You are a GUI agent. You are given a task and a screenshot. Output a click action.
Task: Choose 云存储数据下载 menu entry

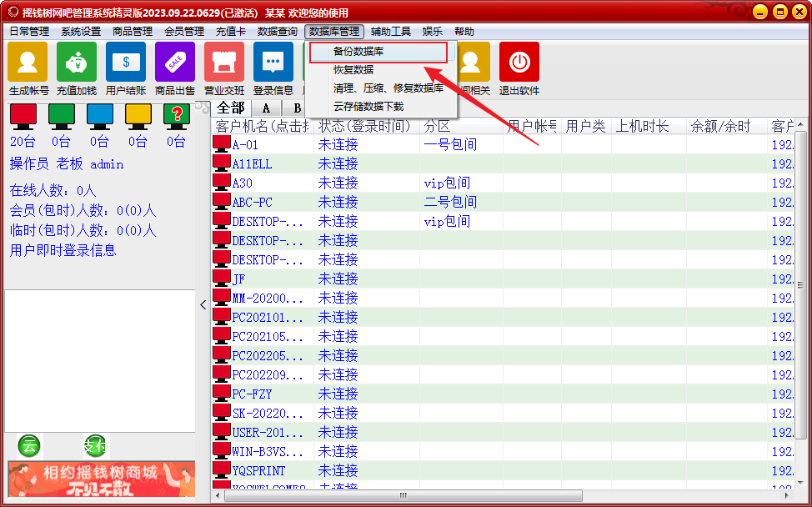point(368,107)
